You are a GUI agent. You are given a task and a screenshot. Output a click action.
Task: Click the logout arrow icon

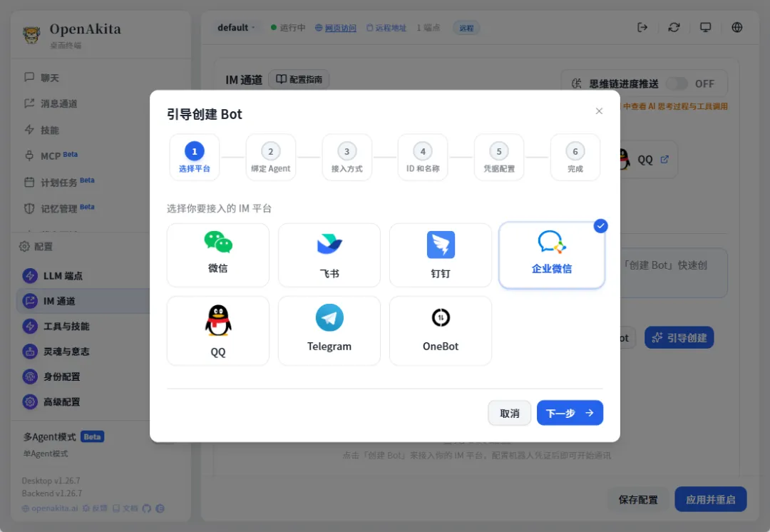642,28
